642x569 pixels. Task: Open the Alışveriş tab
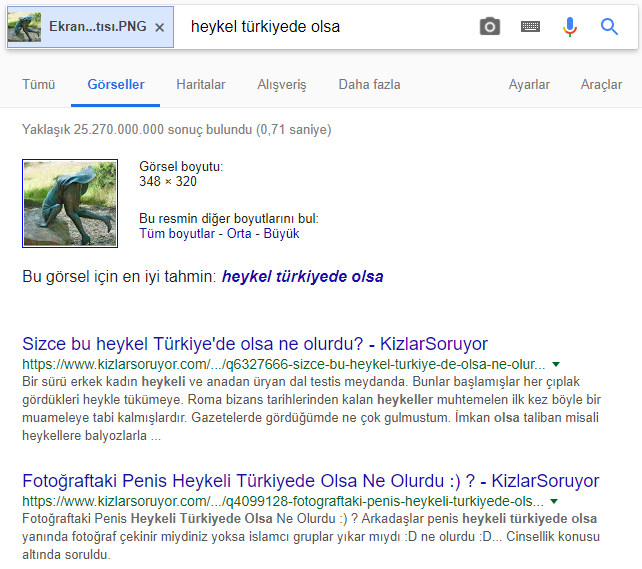click(x=282, y=85)
